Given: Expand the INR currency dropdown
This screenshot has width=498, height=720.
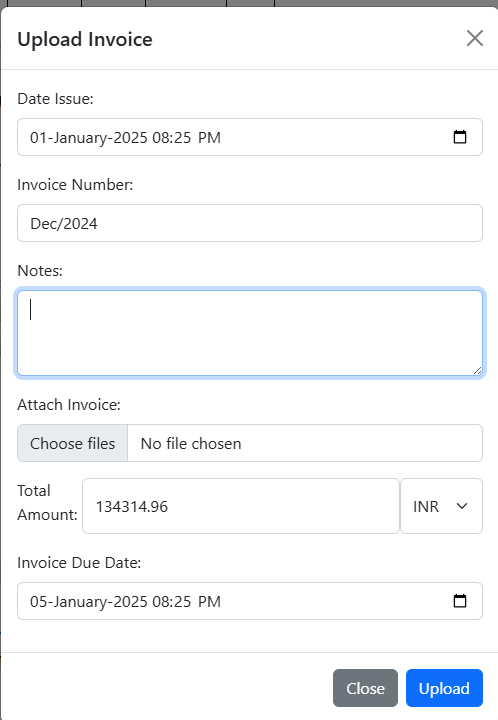Looking at the screenshot, I should (441, 506).
